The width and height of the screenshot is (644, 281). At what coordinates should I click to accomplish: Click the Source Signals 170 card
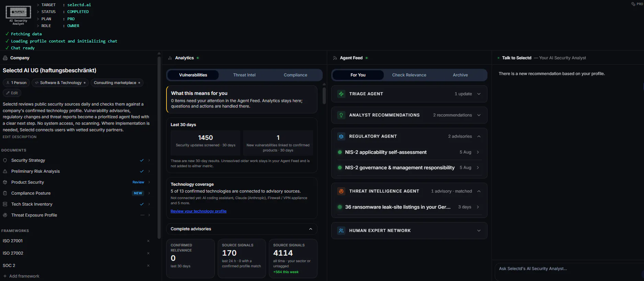point(242,258)
